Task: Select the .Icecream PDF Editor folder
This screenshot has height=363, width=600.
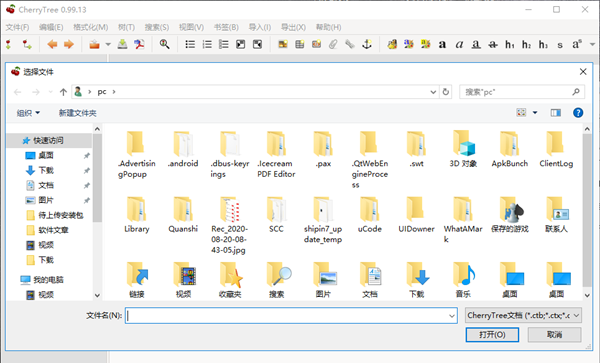Action: pos(276,155)
